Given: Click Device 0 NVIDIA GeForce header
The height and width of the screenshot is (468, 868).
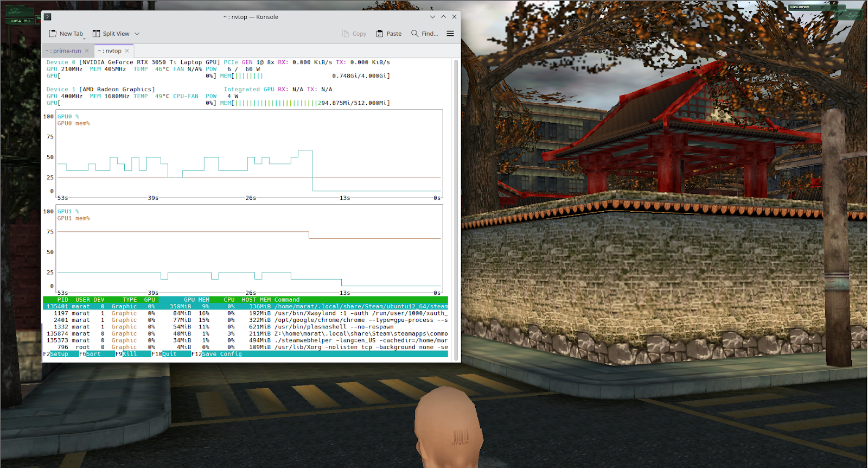Looking at the screenshot, I should tap(133, 62).
